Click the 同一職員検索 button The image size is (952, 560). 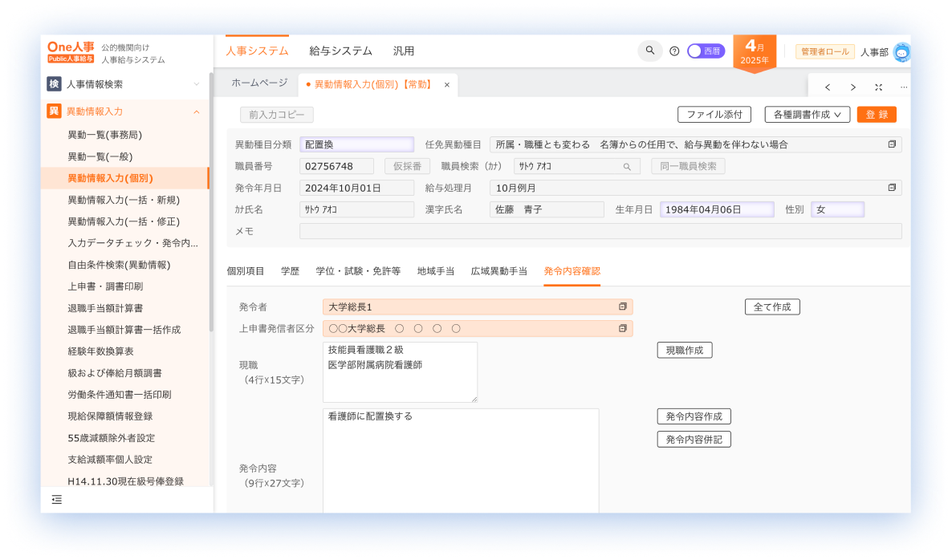point(688,166)
